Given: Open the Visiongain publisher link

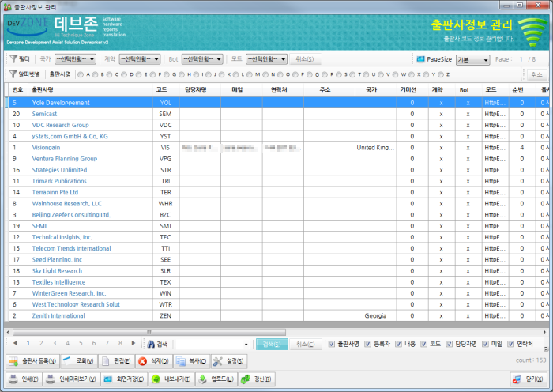Looking at the screenshot, I should (x=46, y=148).
